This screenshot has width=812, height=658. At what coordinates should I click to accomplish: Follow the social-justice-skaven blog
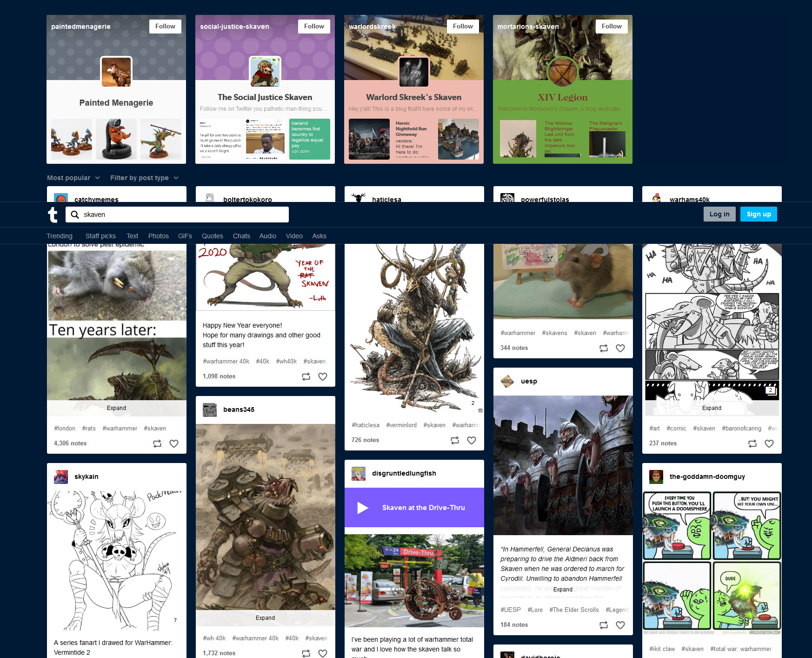pyautogui.click(x=314, y=27)
